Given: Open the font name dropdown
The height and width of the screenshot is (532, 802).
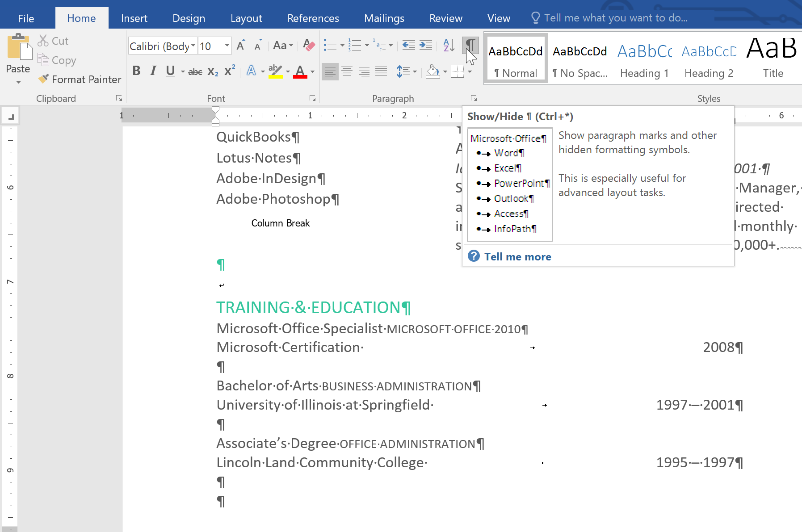Looking at the screenshot, I should (x=193, y=46).
